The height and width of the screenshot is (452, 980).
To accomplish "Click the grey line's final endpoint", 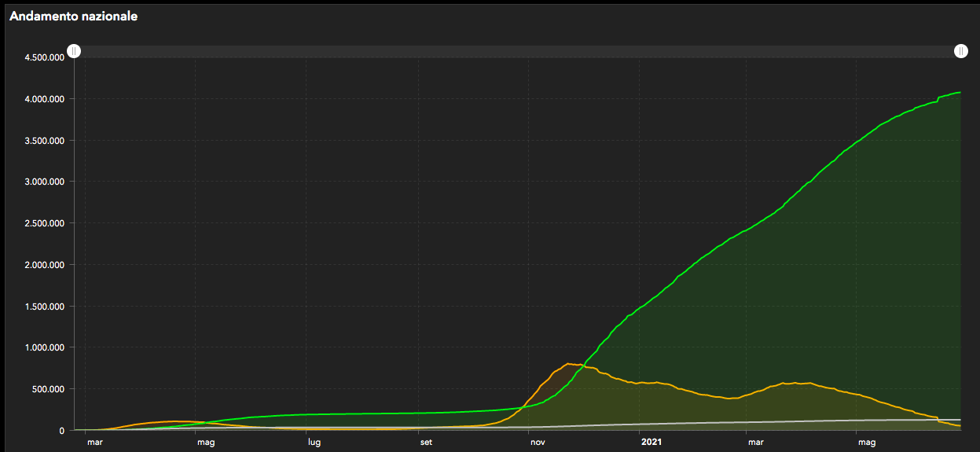I will (x=960, y=420).
